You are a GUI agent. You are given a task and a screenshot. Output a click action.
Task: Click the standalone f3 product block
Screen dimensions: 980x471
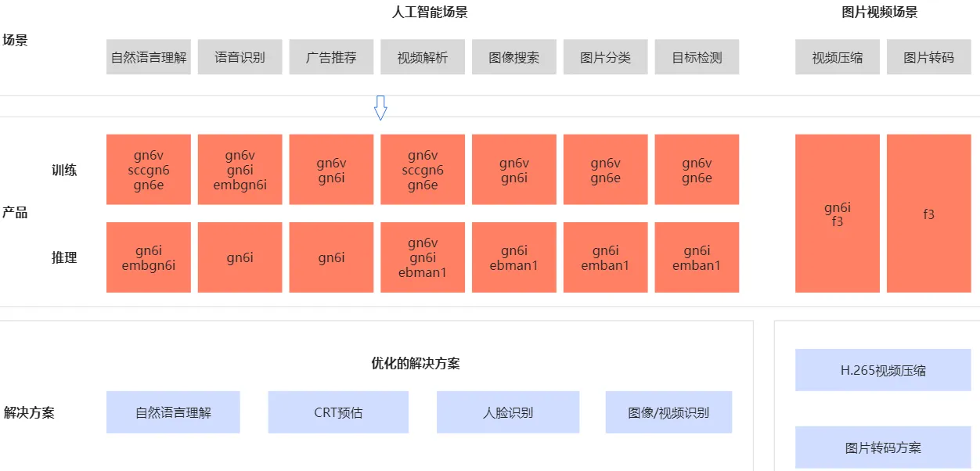pyautogui.click(x=928, y=213)
